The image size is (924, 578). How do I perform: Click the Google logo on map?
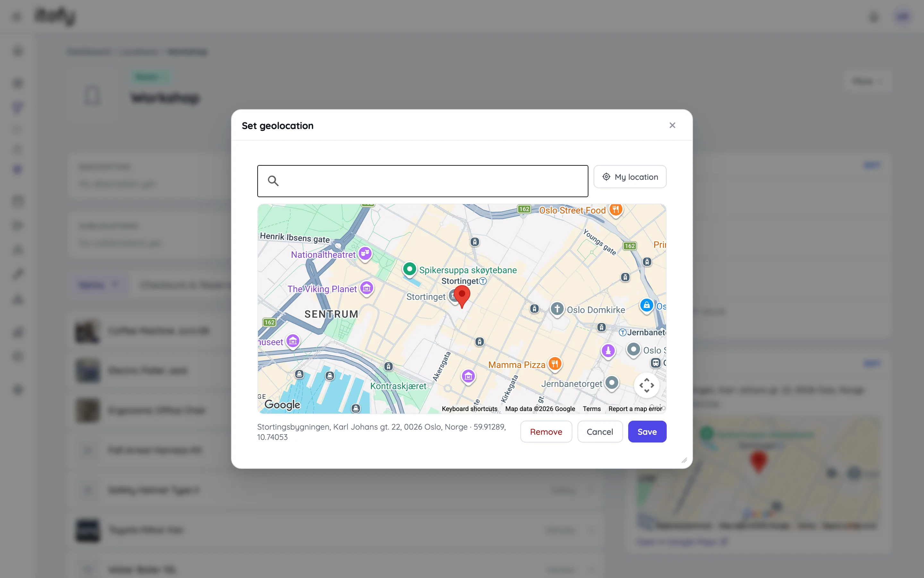[x=282, y=405]
